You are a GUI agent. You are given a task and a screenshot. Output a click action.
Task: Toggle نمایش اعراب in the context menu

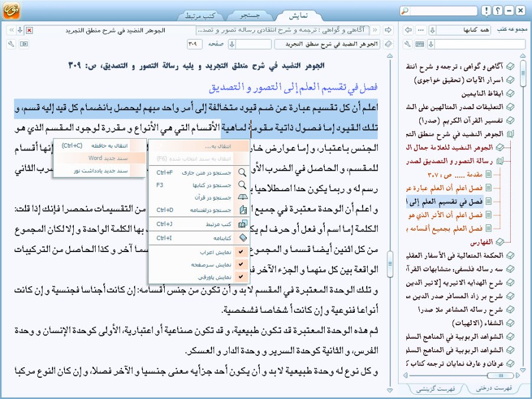coord(200,252)
